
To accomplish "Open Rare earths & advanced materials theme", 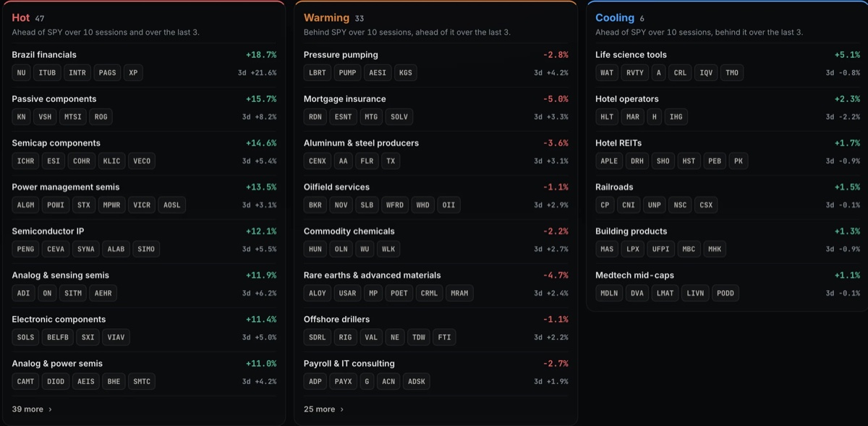I will [373, 276].
